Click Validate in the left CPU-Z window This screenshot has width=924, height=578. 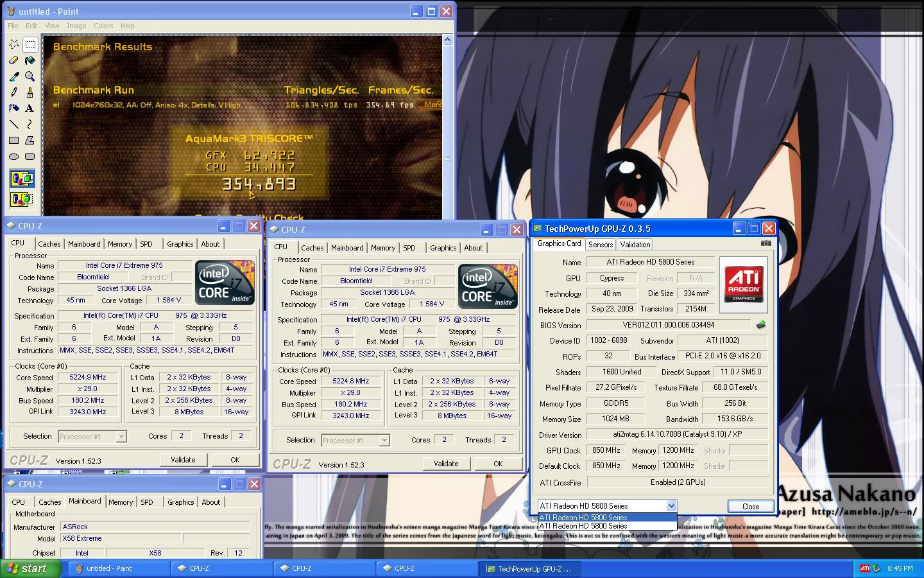tap(183, 460)
